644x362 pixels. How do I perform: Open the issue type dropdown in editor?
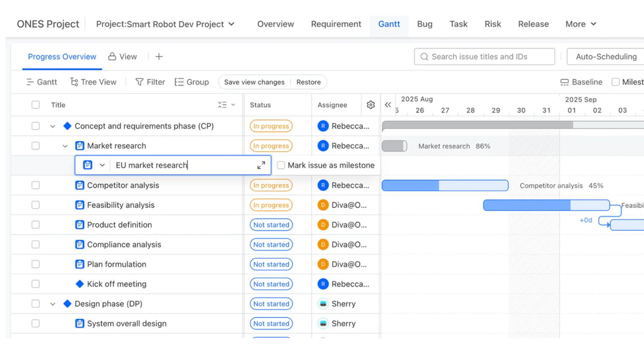102,165
